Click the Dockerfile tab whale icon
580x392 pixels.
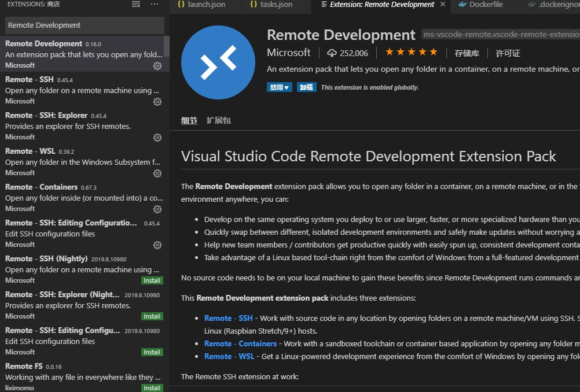pyautogui.click(x=462, y=5)
